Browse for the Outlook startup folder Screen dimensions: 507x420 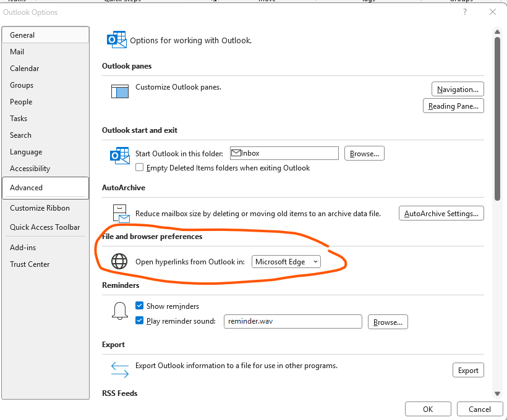coord(364,153)
